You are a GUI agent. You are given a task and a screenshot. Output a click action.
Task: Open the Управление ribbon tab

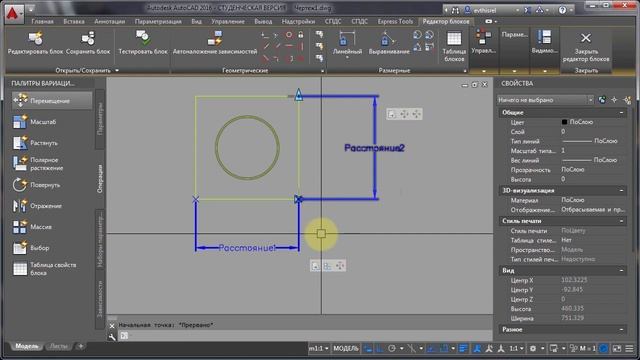(228, 21)
